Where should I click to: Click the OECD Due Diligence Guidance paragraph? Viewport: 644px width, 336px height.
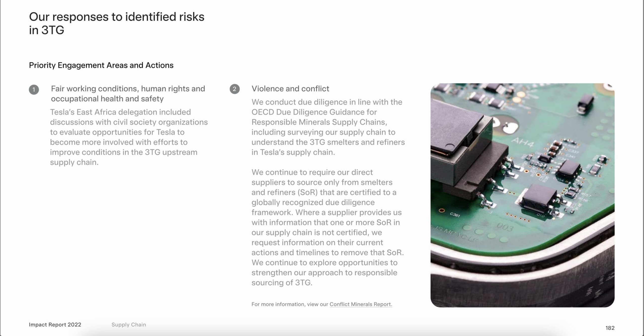point(328,127)
